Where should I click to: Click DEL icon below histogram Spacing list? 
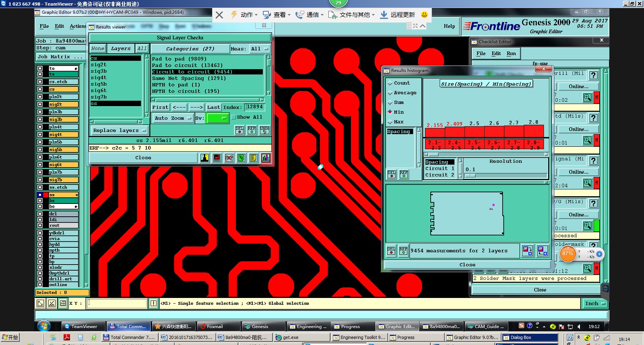[x=392, y=174]
